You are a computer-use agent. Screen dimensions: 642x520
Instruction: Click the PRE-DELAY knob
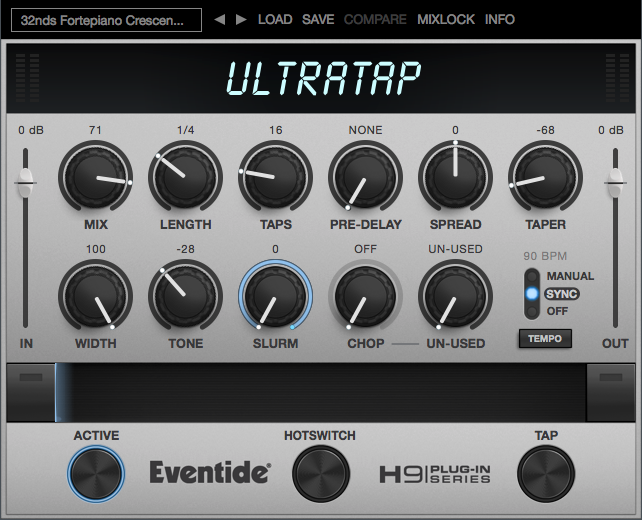click(x=365, y=177)
